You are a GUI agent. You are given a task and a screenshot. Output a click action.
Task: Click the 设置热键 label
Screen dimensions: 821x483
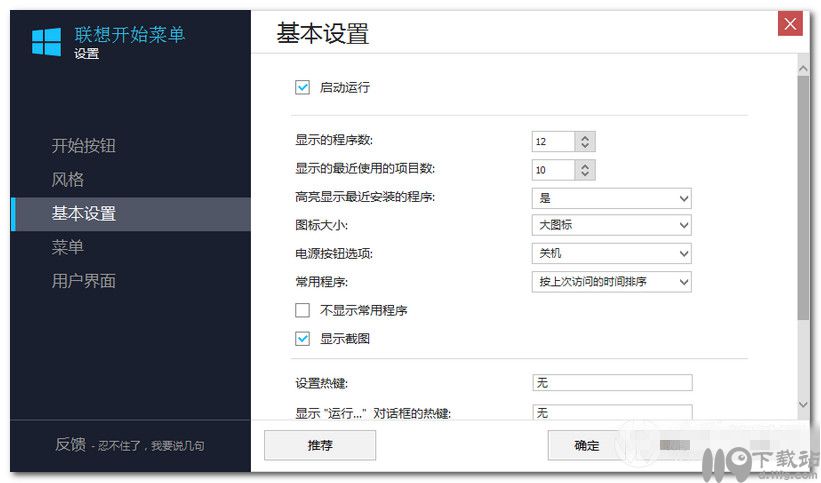(321, 383)
